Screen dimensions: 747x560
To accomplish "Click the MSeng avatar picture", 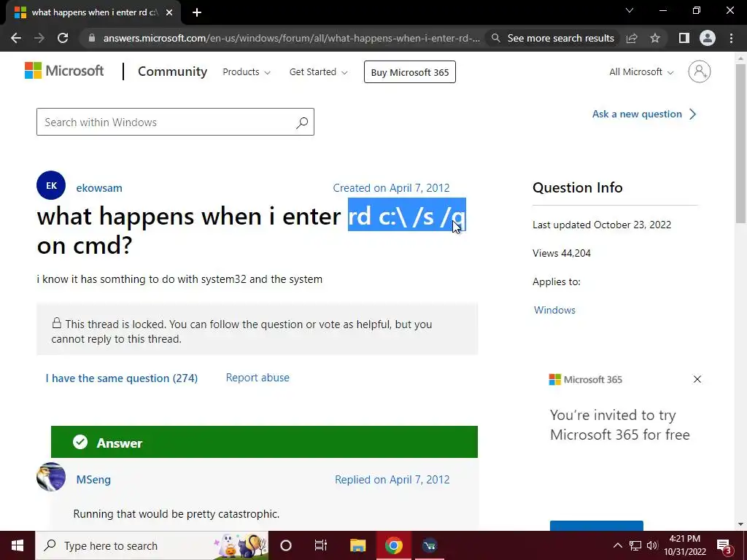I will click(51, 477).
